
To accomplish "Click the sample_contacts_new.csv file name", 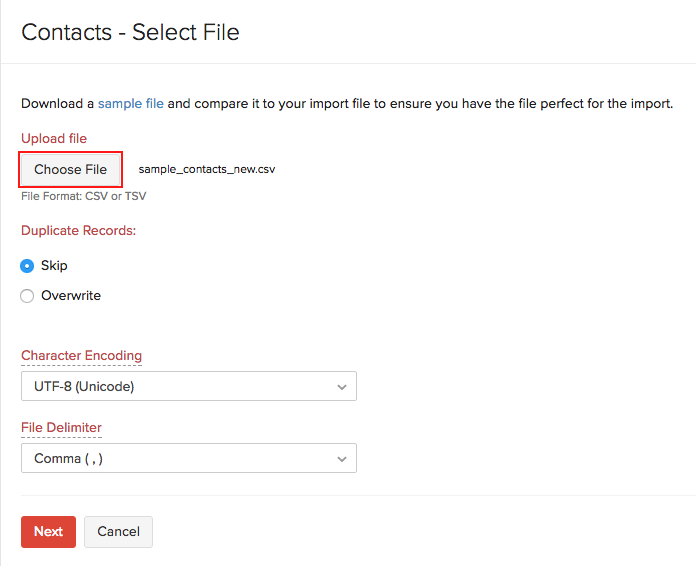I will 207,170.
